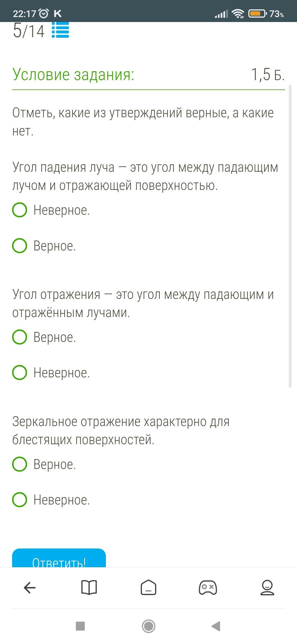Tap the 5/14 task counter text
The width and height of the screenshot is (297, 644).
click(x=29, y=31)
